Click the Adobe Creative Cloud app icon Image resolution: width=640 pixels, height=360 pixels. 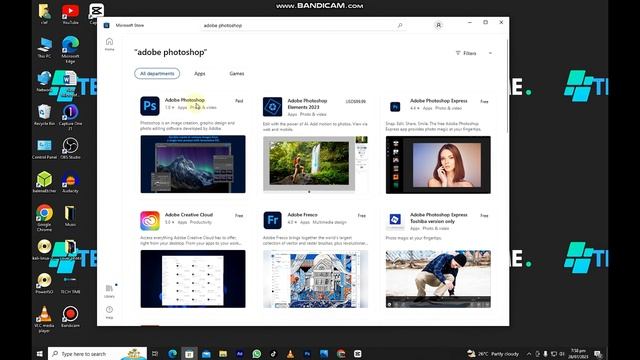[150, 220]
